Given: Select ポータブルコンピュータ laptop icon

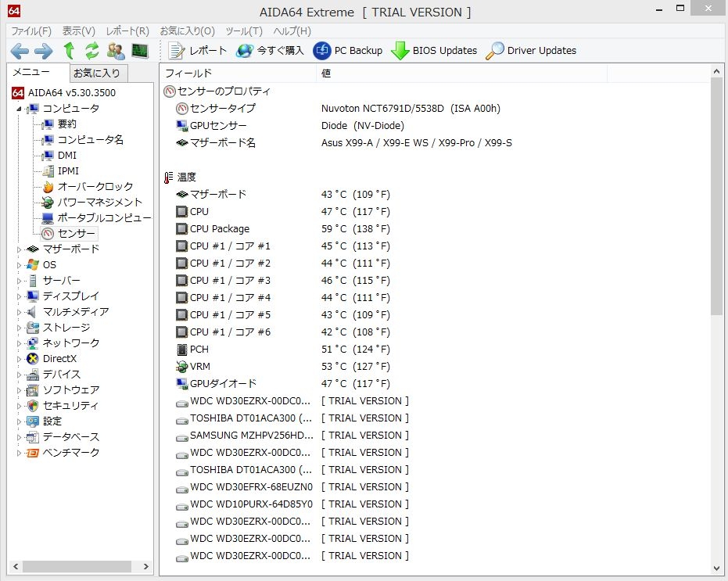Looking at the screenshot, I should click(x=48, y=218).
